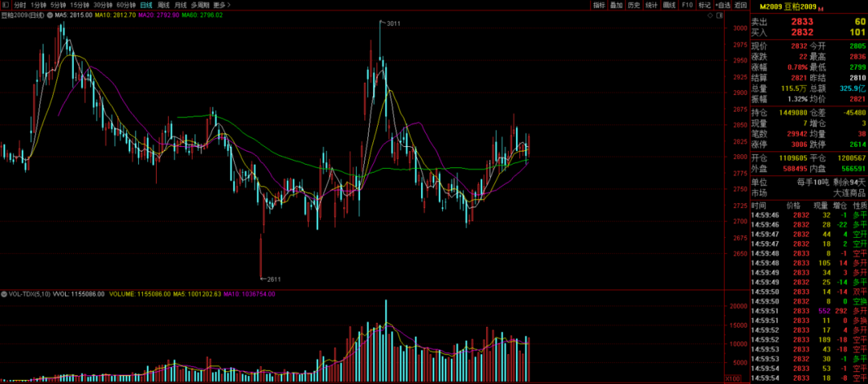Click the 仓差 -45480 value
The width and height of the screenshot is (868, 384).
coord(853,113)
